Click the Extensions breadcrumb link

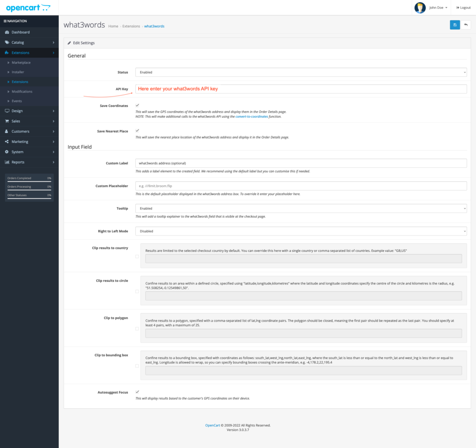[x=131, y=26]
